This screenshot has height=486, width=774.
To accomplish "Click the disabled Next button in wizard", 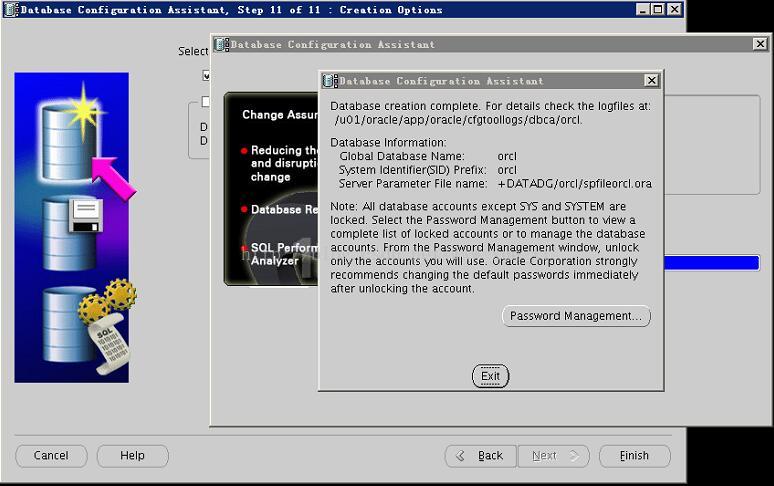I will click(553, 455).
